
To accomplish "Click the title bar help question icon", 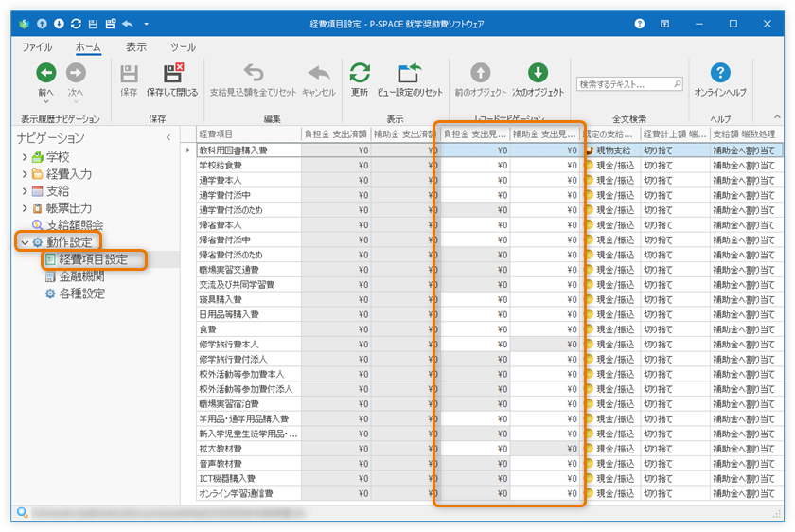I will point(640,24).
